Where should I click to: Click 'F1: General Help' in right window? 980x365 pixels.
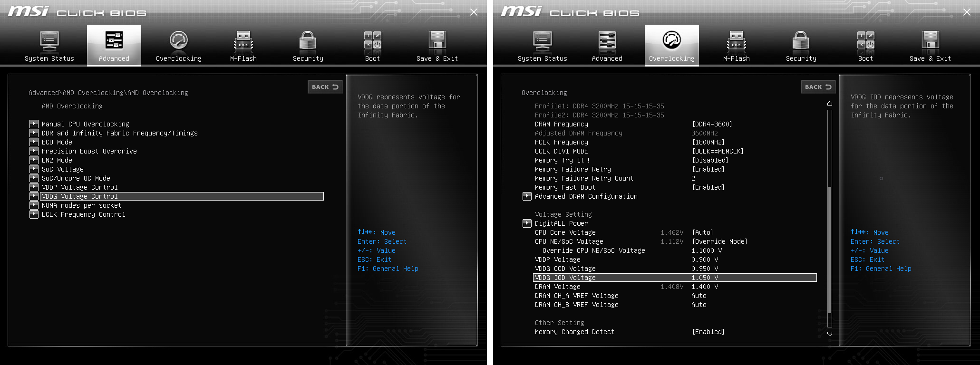[x=881, y=269]
